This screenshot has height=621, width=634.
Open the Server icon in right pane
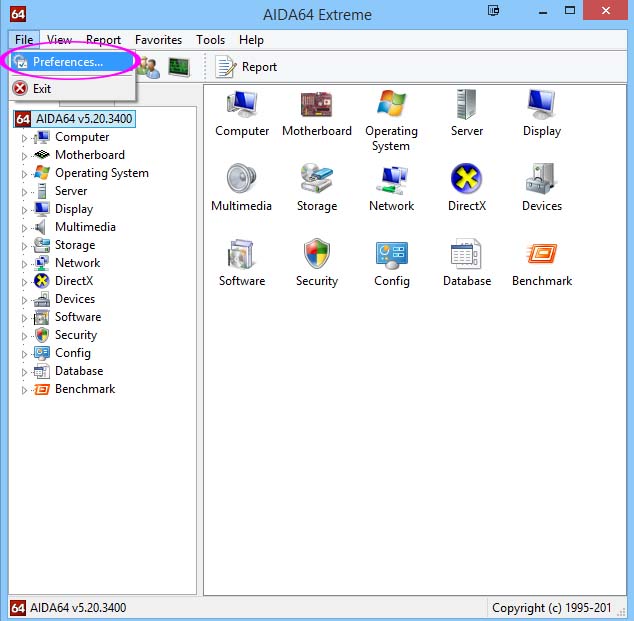[x=466, y=104]
